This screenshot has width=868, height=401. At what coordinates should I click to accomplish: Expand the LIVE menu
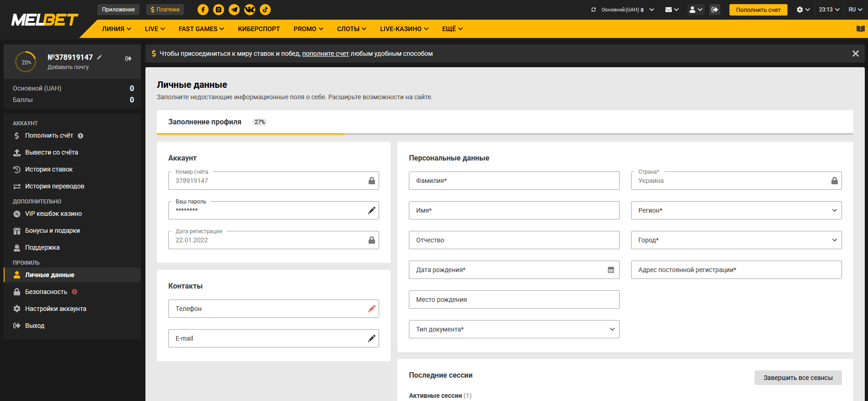click(x=155, y=29)
